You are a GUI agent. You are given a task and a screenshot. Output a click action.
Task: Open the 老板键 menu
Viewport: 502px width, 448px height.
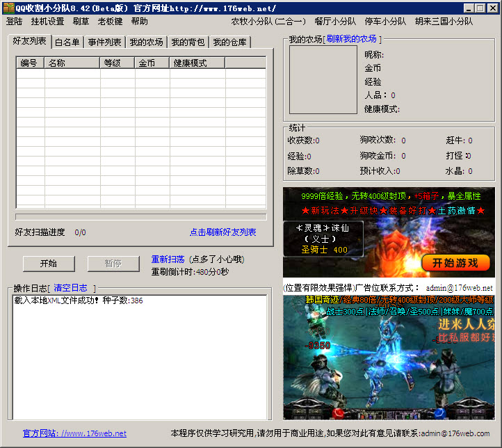(110, 22)
